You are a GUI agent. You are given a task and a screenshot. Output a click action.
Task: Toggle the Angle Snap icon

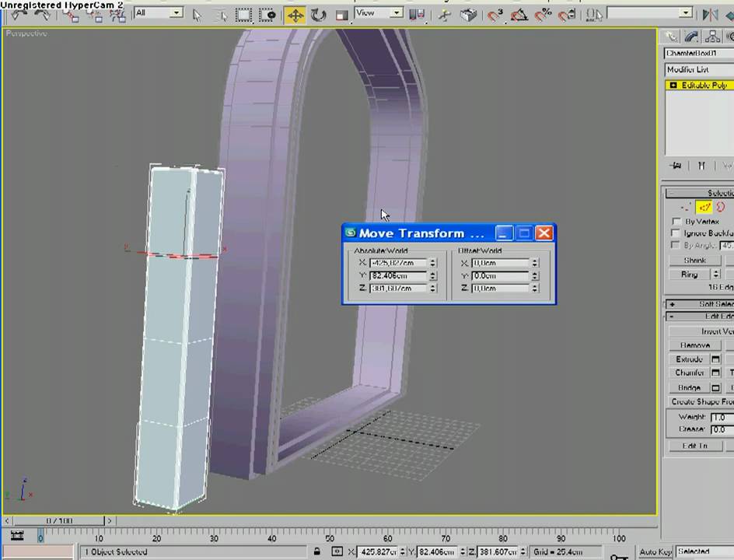click(519, 16)
